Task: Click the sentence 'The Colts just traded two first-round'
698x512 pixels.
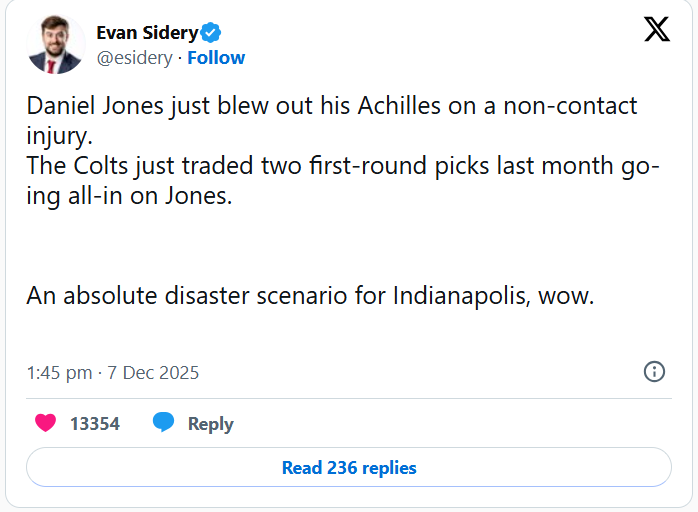Action: pos(340,168)
